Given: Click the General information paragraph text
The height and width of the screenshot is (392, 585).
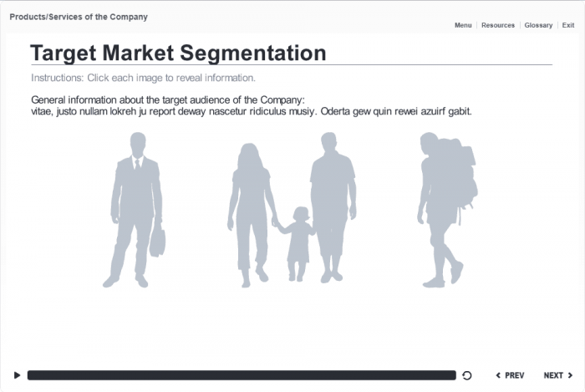Looking at the screenshot, I should coord(251,105).
